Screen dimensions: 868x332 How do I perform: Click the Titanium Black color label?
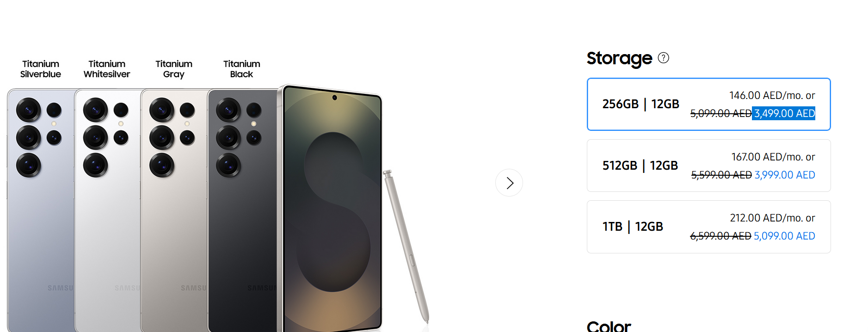[242, 69]
